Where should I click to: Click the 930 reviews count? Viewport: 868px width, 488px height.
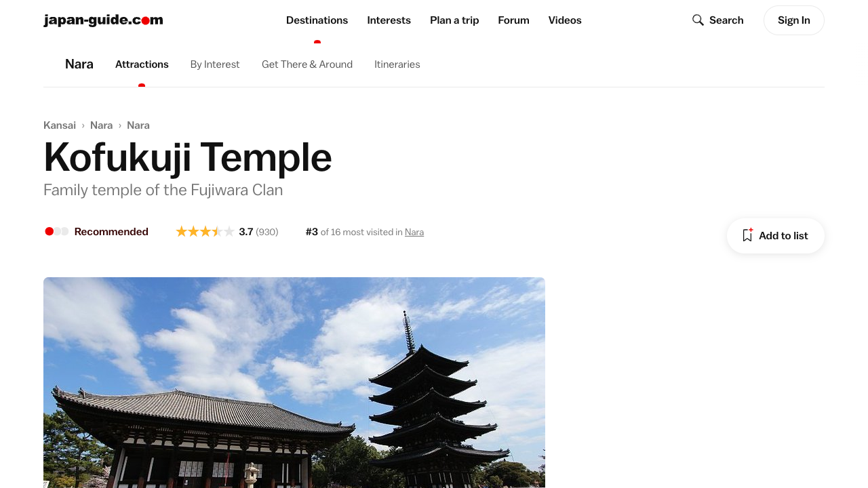pyautogui.click(x=267, y=232)
